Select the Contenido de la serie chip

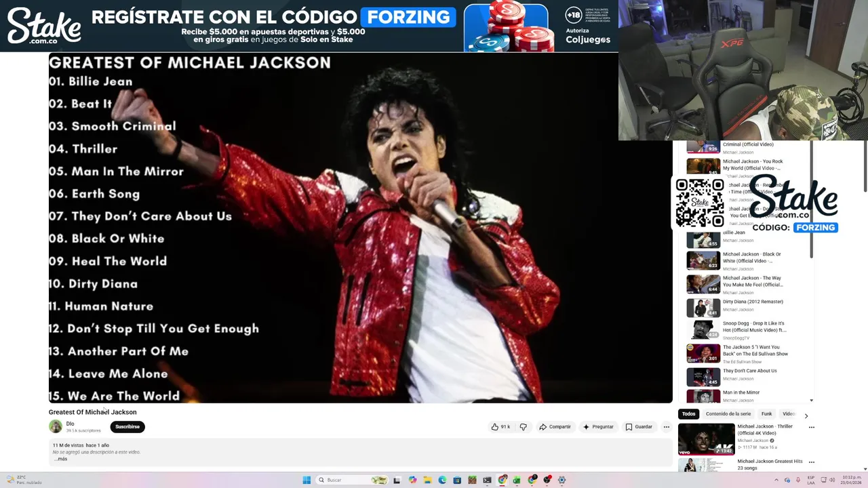pyautogui.click(x=728, y=414)
